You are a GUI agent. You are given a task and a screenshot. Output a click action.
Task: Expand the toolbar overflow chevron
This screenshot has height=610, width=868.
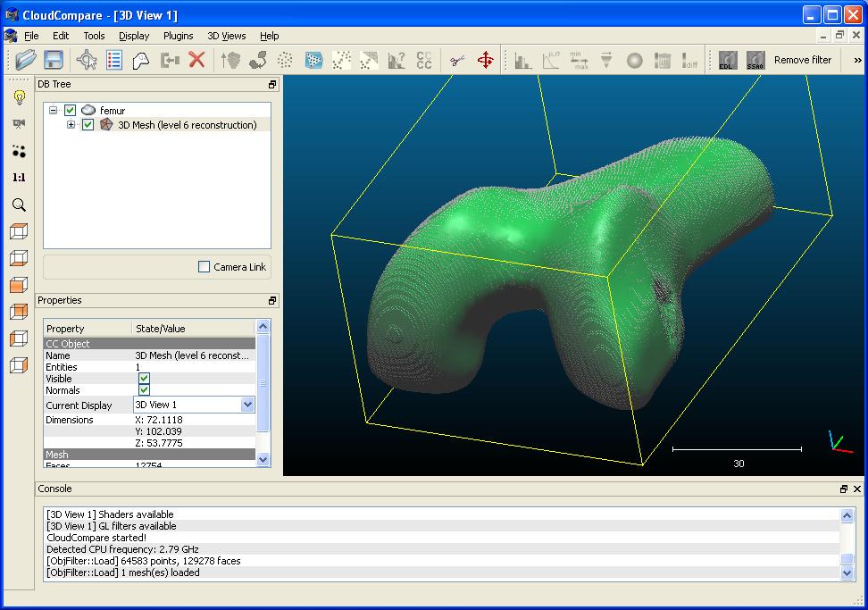tap(857, 60)
